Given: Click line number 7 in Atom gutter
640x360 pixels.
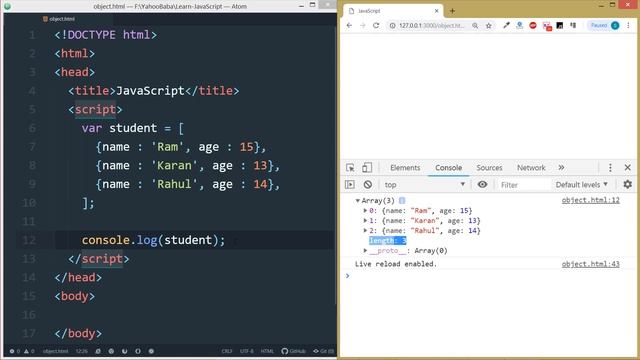Looking at the screenshot, I should (x=32, y=147).
